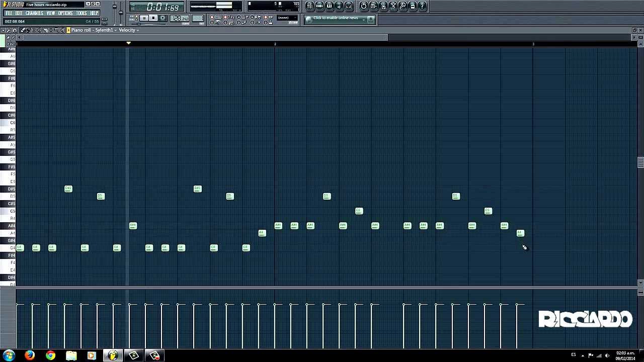Open the TOOLS menu

point(82,13)
